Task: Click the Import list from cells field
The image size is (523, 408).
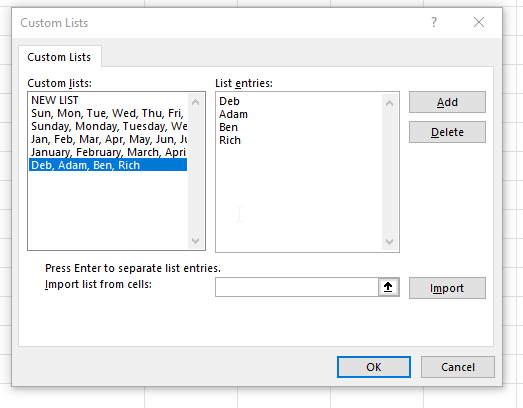Action: tap(297, 287)
